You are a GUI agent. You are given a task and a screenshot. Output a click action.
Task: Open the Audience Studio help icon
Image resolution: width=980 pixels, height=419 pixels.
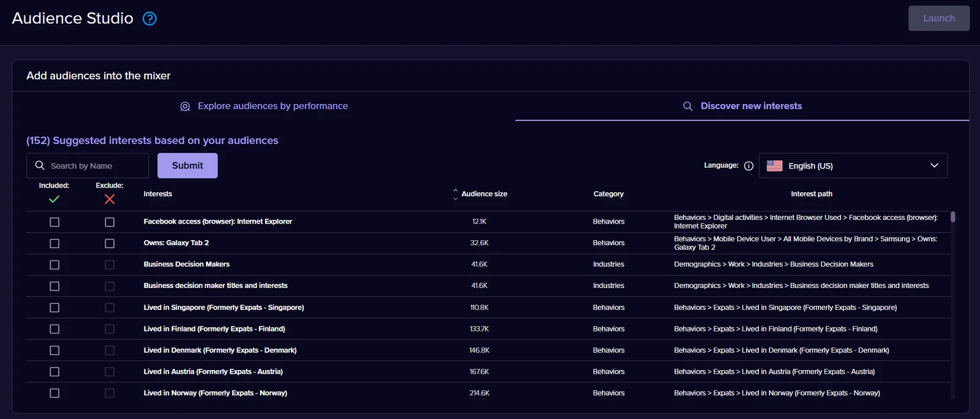tap(149, 18)
